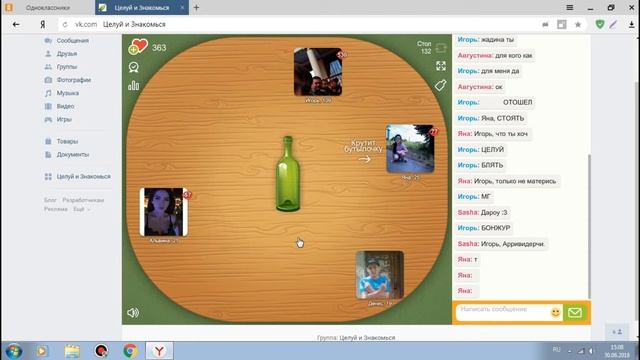Expand the Ещё footer dropdown
This screenshot has width=640, height=360.
(81, 209)
